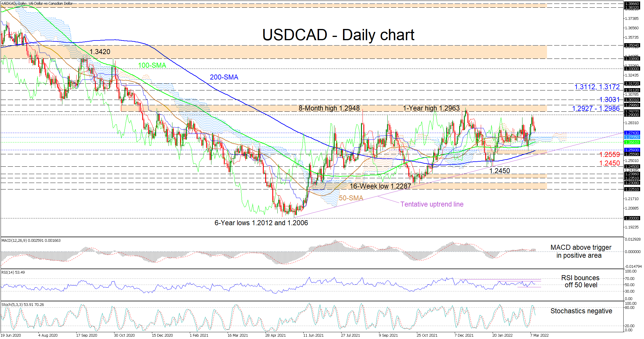Screen dimensions: 644x339
Task: Click the 16-Week low 1.2287 label
Action: pyautogui.click(x=380, y=186)
